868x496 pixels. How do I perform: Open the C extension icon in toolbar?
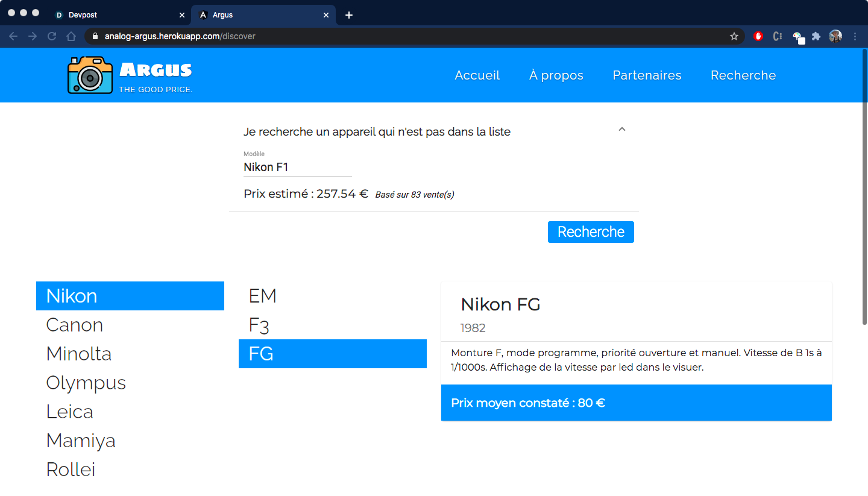click(778, 36)
